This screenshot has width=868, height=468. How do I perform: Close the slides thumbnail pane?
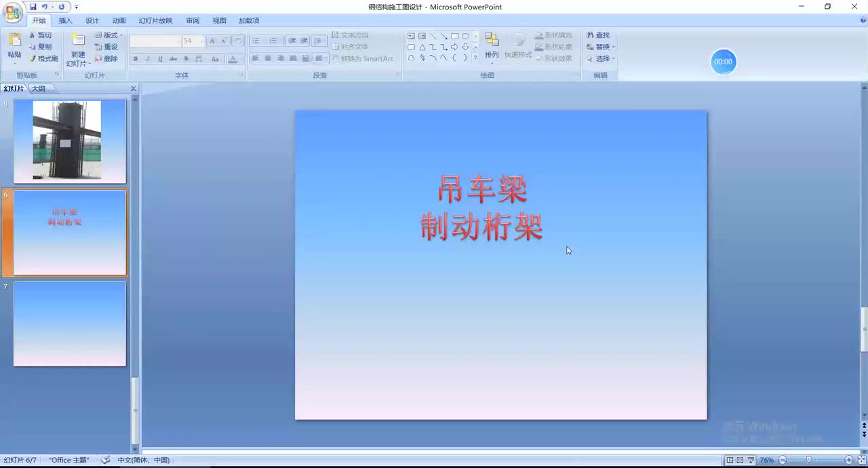[133, 89]
